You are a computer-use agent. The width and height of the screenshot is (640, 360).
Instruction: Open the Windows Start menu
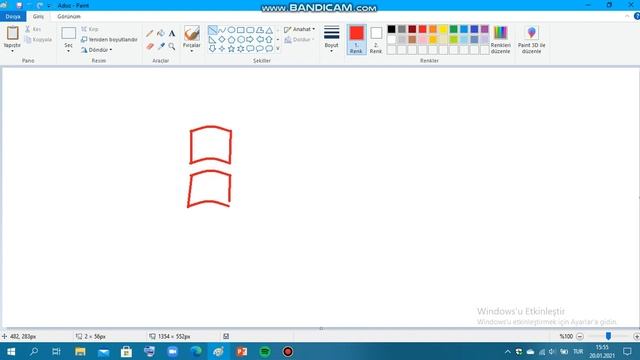(11, 351)
